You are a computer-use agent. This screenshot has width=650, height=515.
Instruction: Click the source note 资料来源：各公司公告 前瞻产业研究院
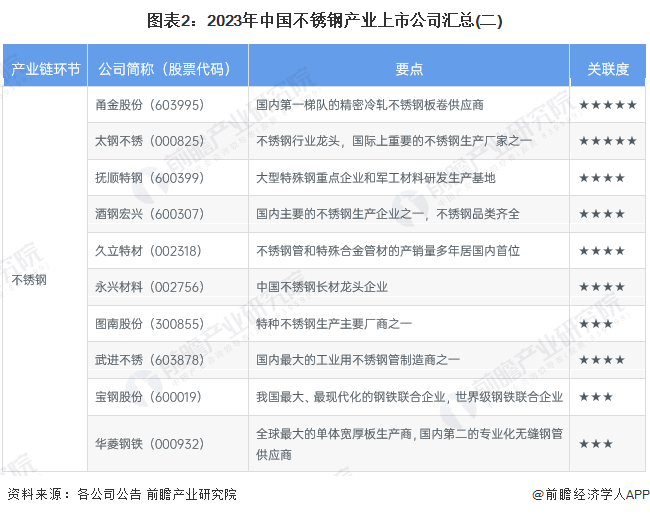pos(122,494)
